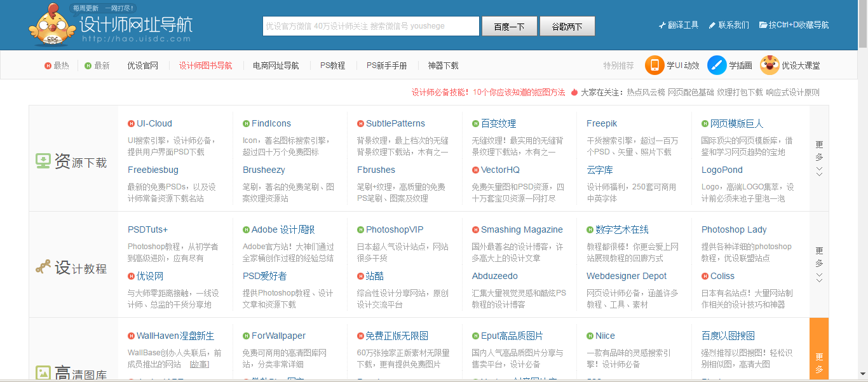
Task: Open the LogoPond link
Action: tap(722, 170)
